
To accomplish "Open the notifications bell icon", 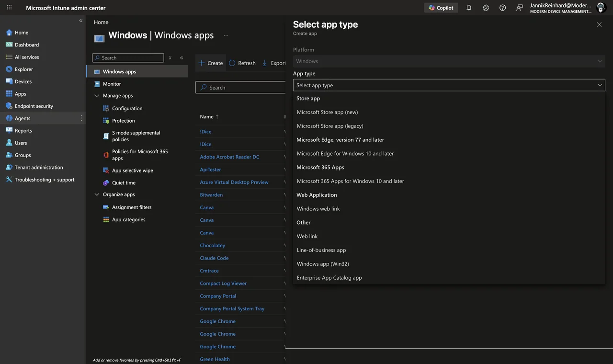I will pyautogui.click(x=469, y=8).
